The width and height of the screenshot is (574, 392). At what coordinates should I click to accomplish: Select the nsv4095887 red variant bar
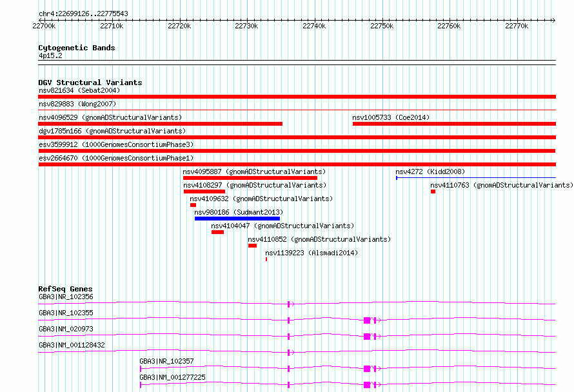pos(250,178)
